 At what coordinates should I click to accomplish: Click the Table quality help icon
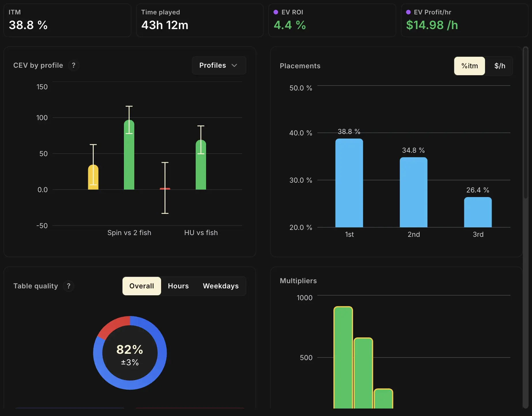69,286
